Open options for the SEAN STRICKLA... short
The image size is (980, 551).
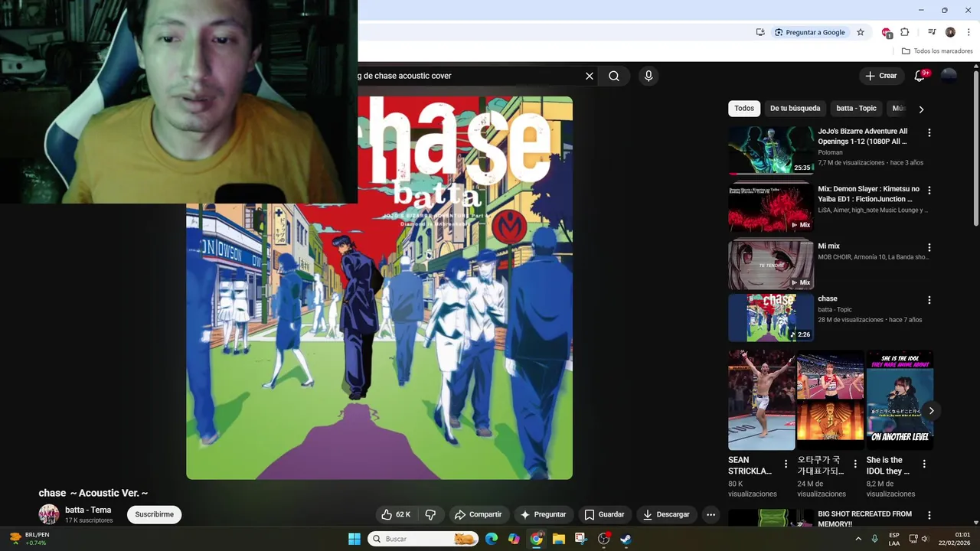coord(786,464)
